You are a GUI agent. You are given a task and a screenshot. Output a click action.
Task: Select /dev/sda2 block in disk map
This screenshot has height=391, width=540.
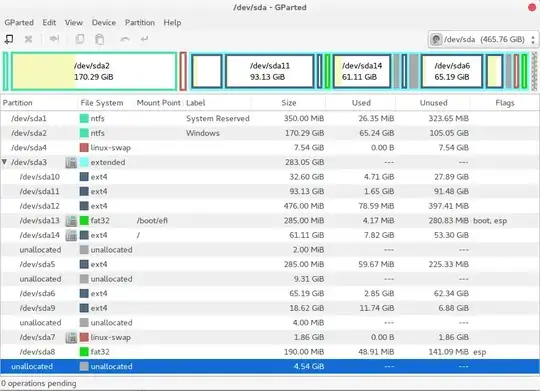[x=94, y=71]
